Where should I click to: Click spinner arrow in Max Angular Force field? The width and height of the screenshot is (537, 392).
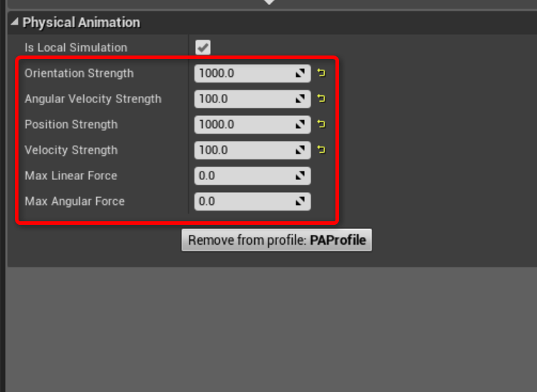(301, 201)
